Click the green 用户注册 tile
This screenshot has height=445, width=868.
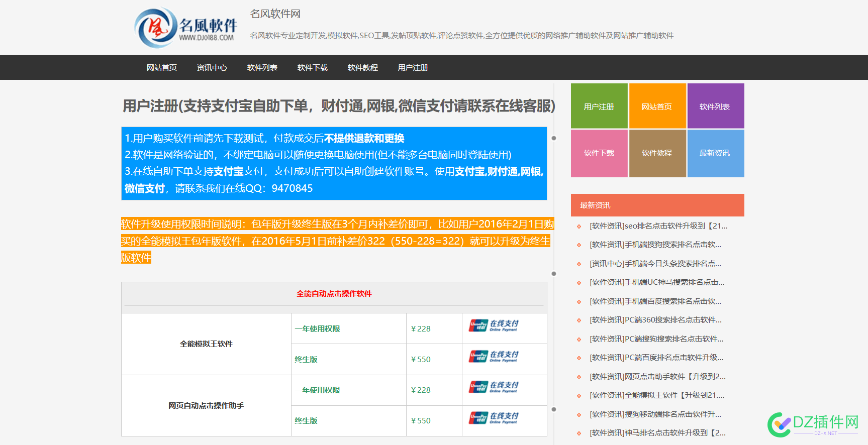599,106
